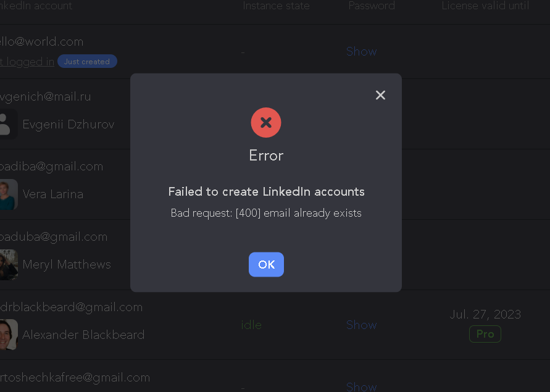Show password for hello@world.com account
Viewport: 550px width, 392px height.
click(361, 52)
